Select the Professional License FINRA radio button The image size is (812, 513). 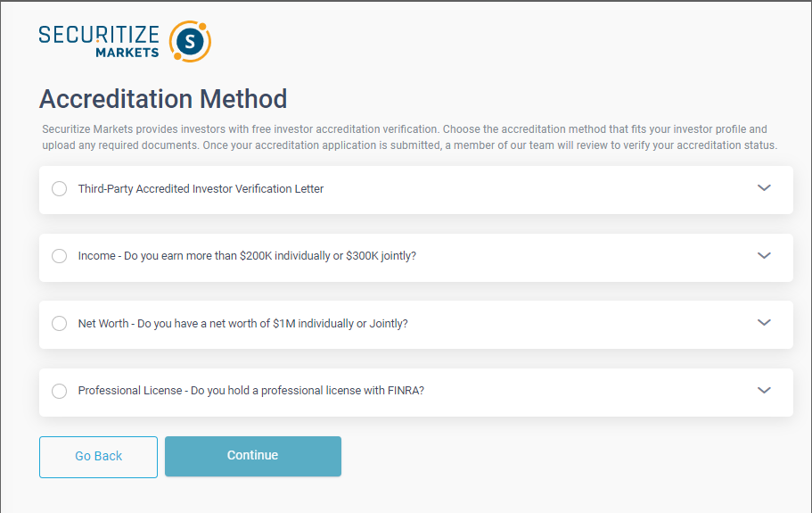[x=60, y=391]
